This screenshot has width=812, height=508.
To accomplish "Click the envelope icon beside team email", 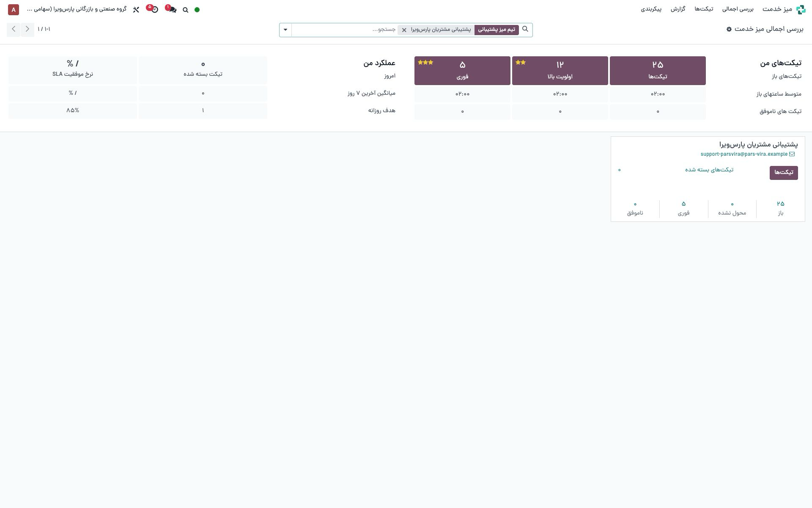I will pos(792,154).
